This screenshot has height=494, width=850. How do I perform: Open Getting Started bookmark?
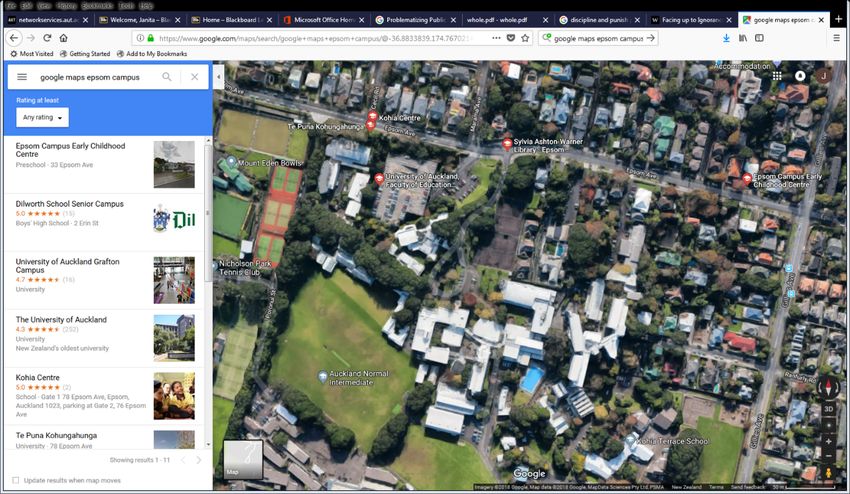coord(85,54)
